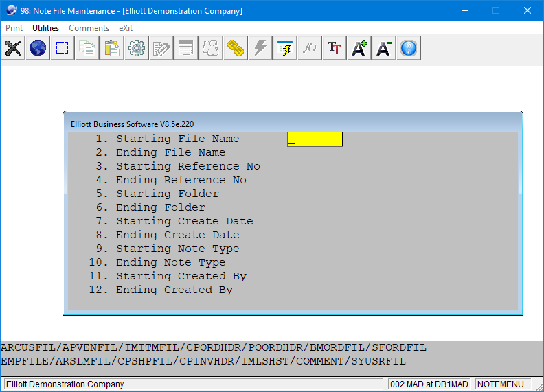This screenshot has width=544, height=392.
Task: Click CPSHPFIL in the file name hint
Action: (x=145, y=362)
